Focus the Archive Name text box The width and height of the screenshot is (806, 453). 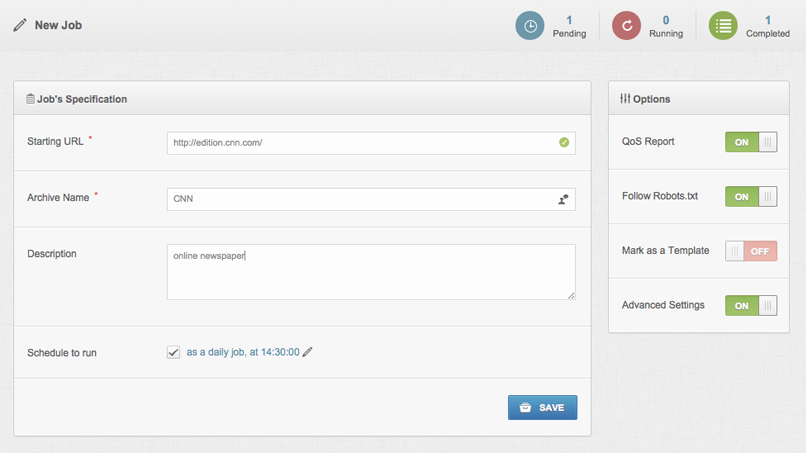pyautogui.click(x=360, y=199)
